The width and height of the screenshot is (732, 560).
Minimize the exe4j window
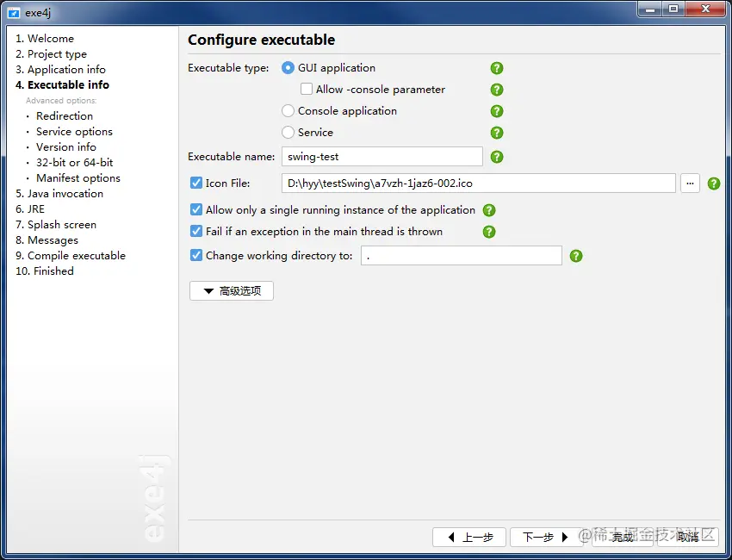tap(650, 9)
